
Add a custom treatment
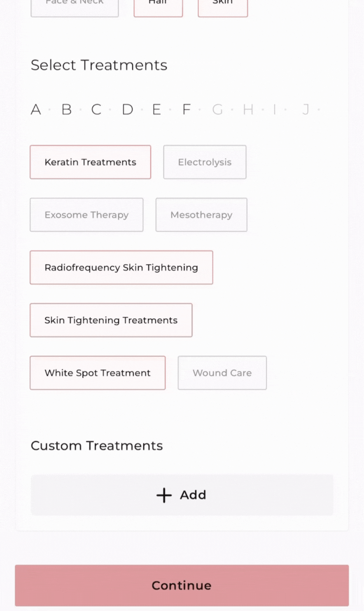[182, 495]
